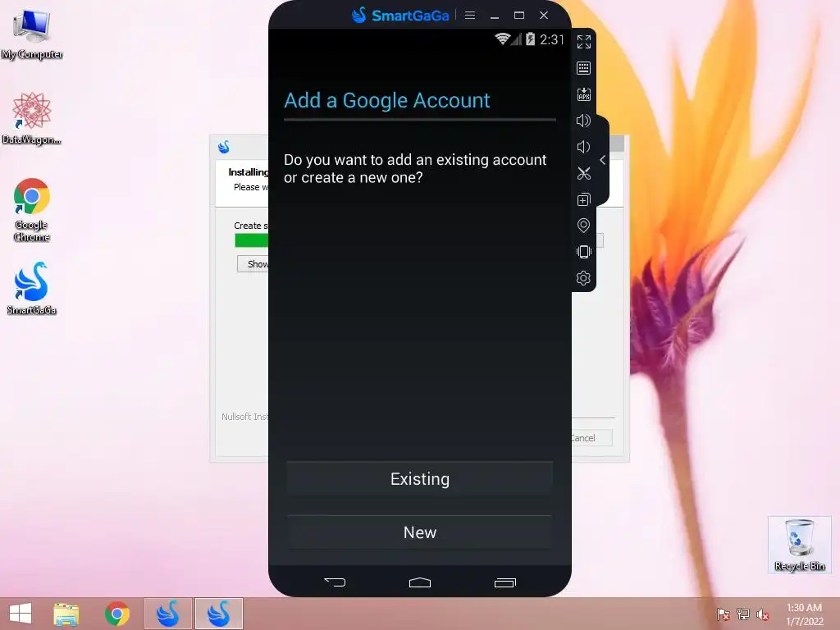Click the installer window swan icon
Viewport: 840px width, 630px height.
click(224, 146)
